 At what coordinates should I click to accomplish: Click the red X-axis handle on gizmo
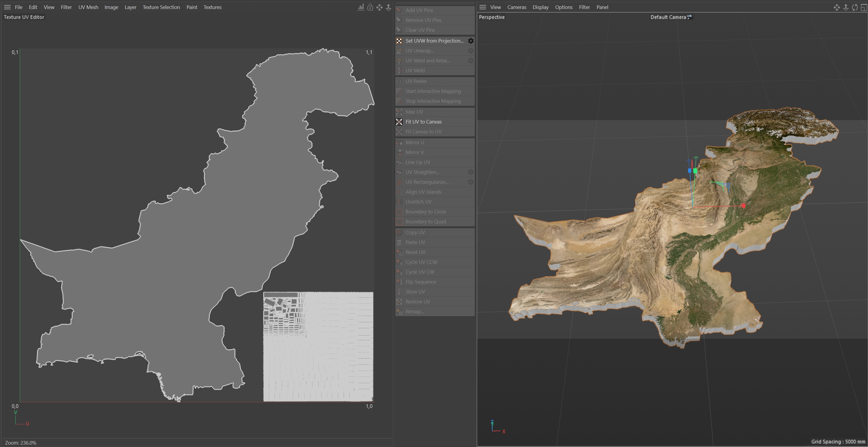click(x=743, y=206)
